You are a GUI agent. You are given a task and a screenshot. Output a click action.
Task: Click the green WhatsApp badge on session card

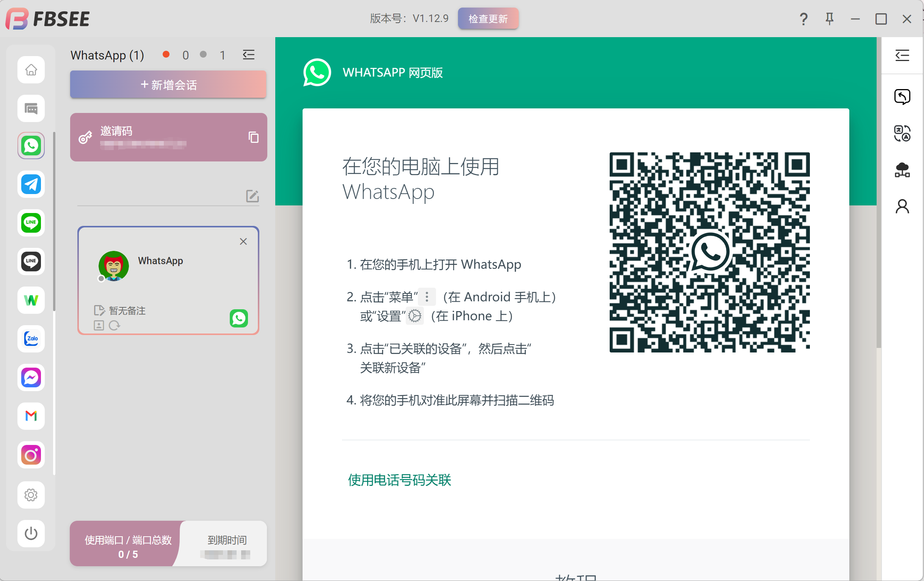[238, 318]
